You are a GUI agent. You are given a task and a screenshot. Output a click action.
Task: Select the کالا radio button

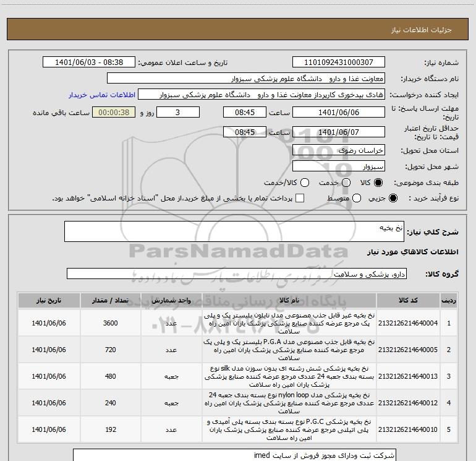pyautogui.click(x=378, y=183)
